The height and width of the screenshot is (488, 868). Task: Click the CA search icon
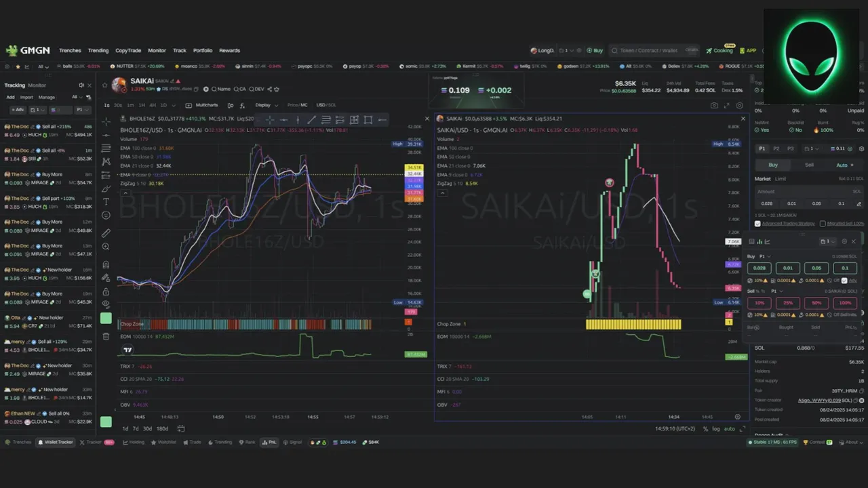(239, 89)
